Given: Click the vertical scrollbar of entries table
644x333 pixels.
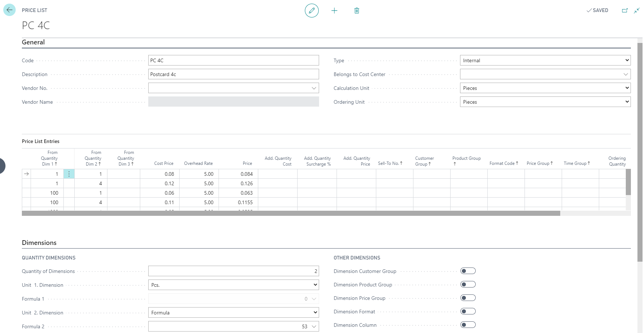Looking at the screenshot, I should pos(628,182).
